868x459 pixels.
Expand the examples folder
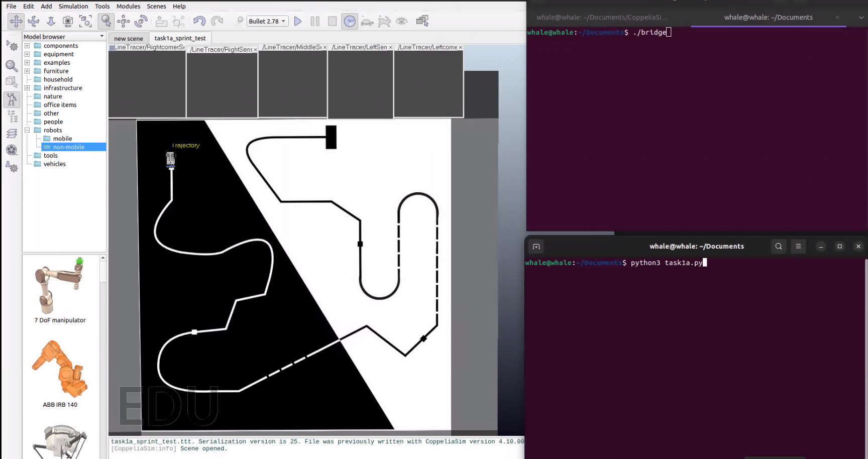tap(27, 63)
